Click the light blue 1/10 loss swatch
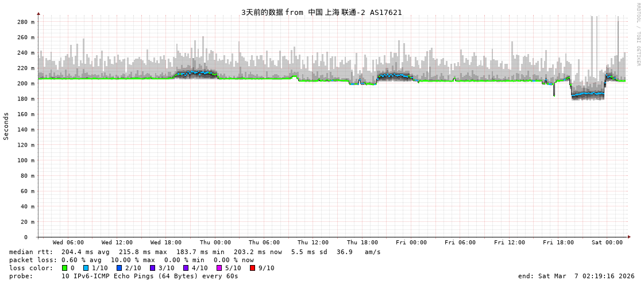The image size is (644, 284). pos(86,268)
